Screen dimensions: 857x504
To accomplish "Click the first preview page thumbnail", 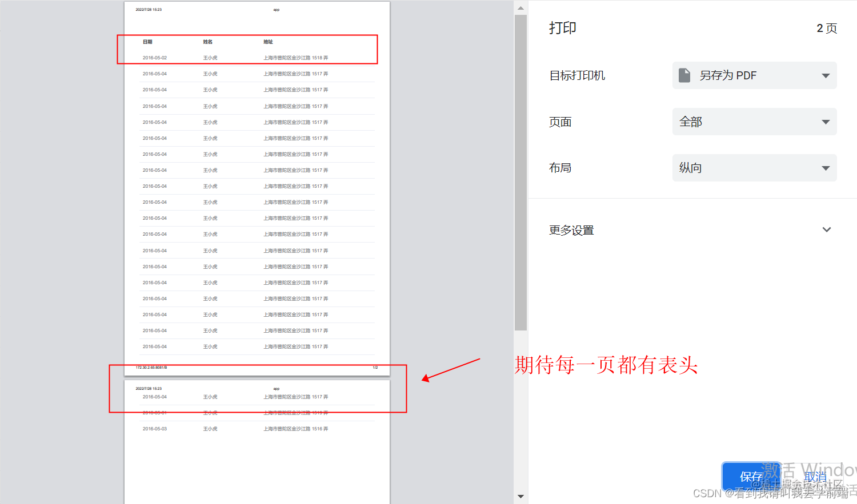I will point(257,188).
